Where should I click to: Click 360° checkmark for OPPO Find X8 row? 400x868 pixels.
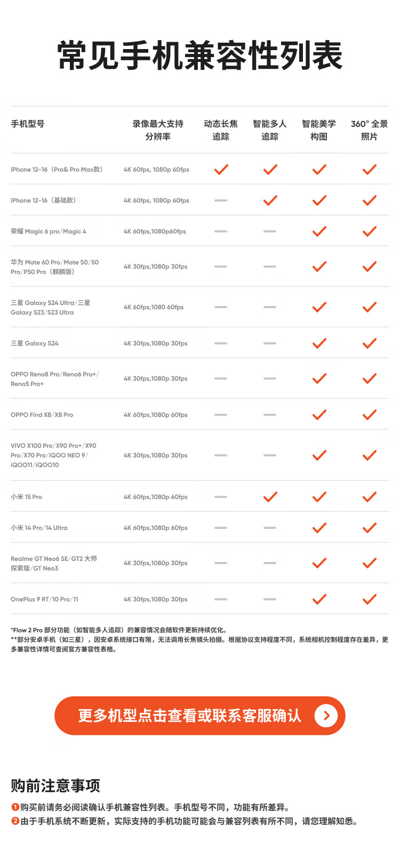pyautogui.click(x=369, y=415)
